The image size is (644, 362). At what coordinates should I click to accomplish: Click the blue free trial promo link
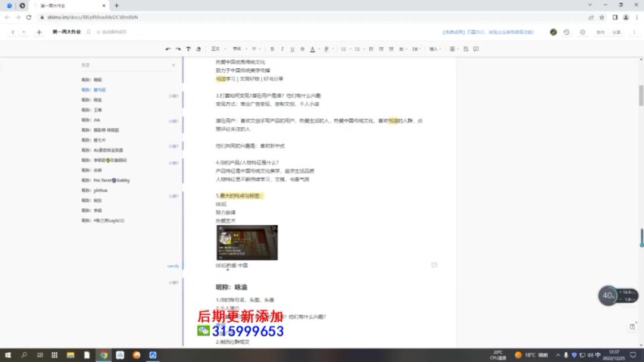[x=488, y=32]
